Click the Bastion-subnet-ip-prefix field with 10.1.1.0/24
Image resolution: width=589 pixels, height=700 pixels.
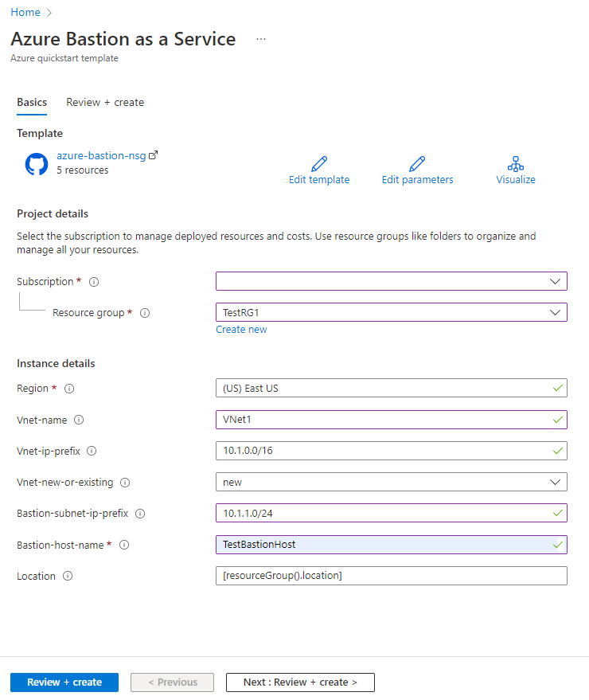[392, 514]
